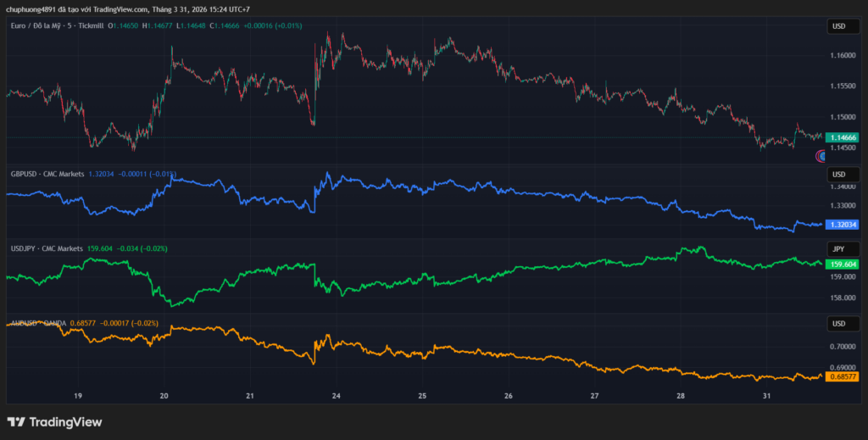Open the JPY currency selector on USDJPY pane
Screen dimensions: 868x440
[838, 248]
